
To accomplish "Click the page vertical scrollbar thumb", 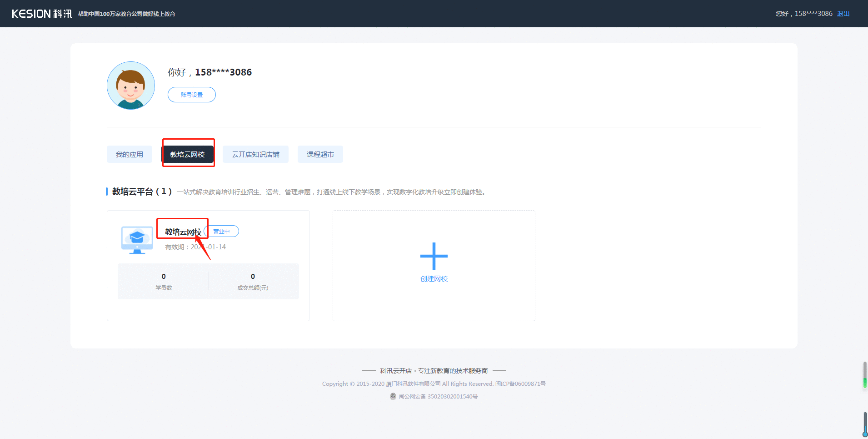I will (x=865, y=375).
